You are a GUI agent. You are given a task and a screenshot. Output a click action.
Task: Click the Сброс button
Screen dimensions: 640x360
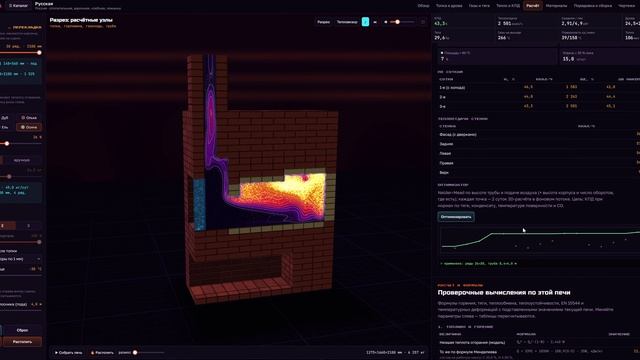tap(22, 330)
